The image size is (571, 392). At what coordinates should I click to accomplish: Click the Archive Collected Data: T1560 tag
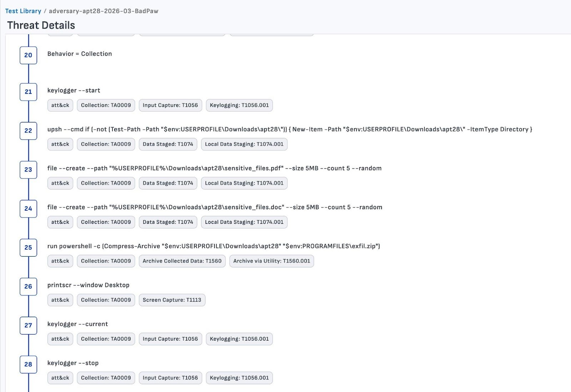point(182,261)
